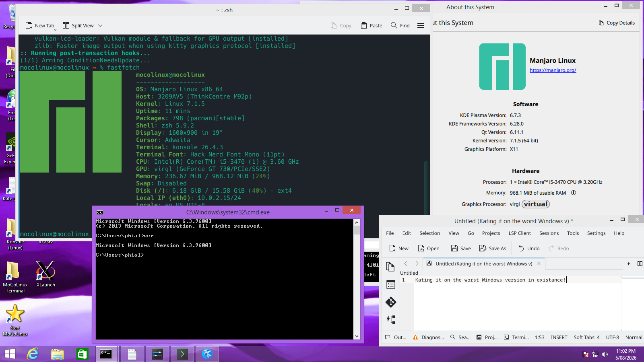Click the cmd.exe scrollbar down arrow
Screen dimensions: 644x362
click(357, 336)
